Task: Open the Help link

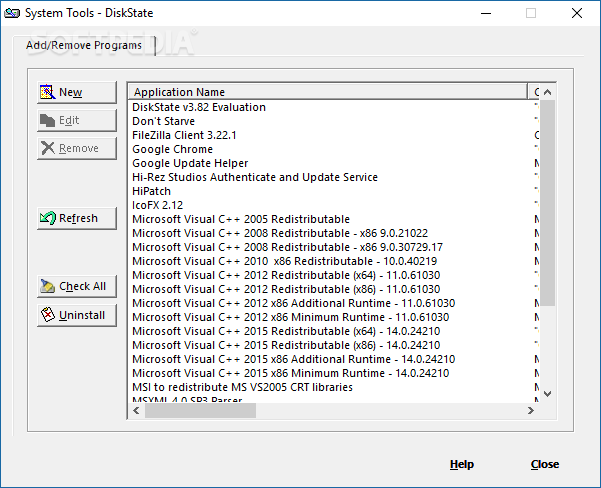Action: click(462, 464)
